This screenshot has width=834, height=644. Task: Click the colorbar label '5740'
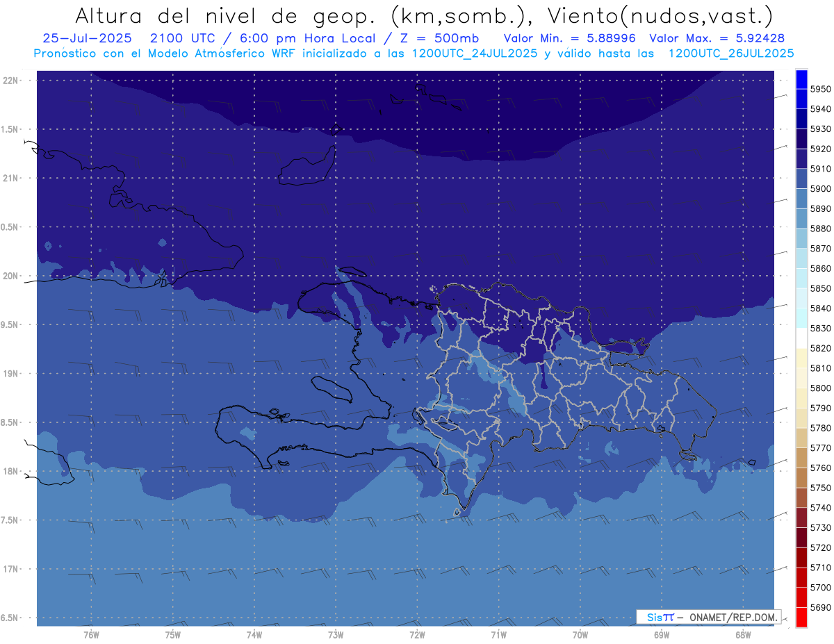[x=820, y=508]
